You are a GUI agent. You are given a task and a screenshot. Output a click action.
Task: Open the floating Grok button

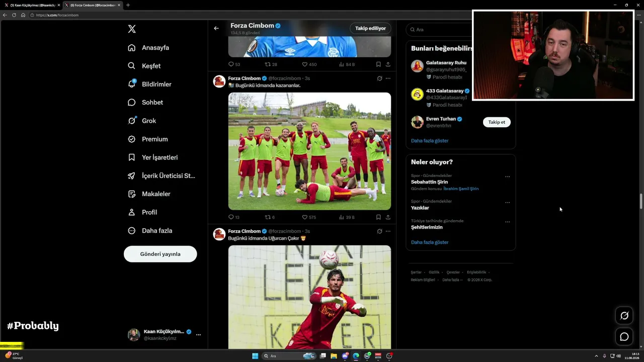click(x=624, y=316)
